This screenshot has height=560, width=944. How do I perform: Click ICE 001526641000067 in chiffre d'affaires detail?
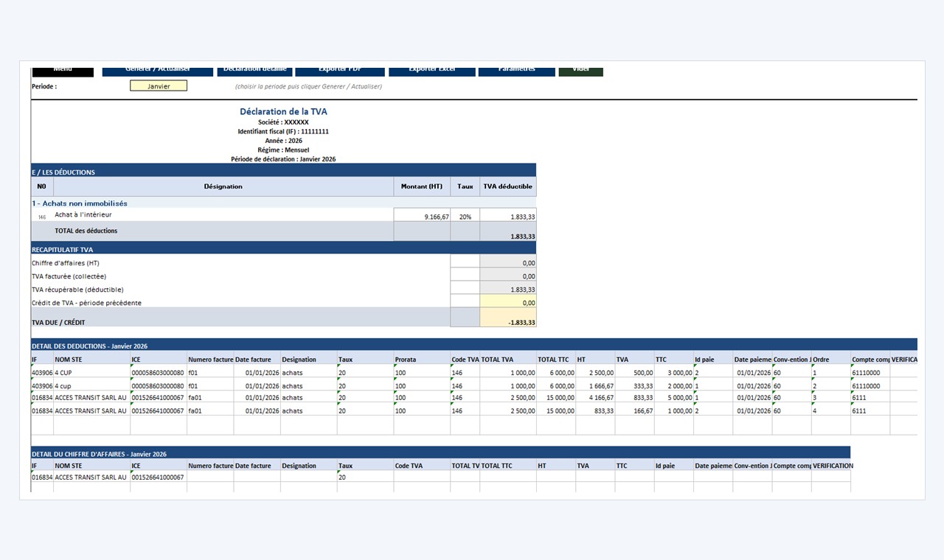point(159,477)
